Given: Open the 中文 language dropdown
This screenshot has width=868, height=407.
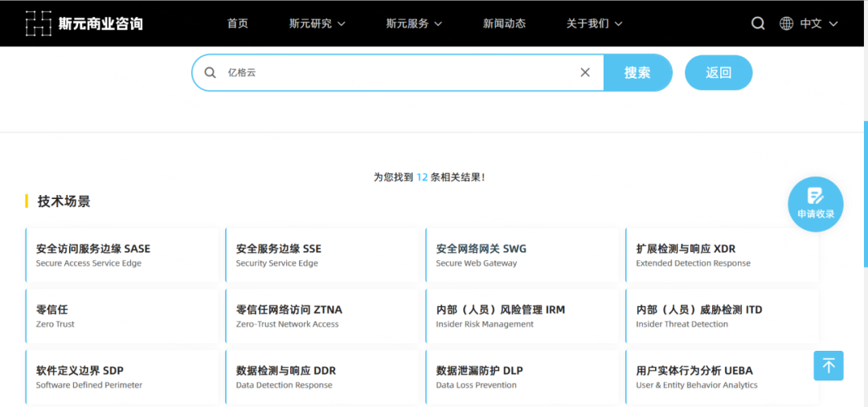Looking at the screenshot, I should pyautogui.click(x=819, y=23).
